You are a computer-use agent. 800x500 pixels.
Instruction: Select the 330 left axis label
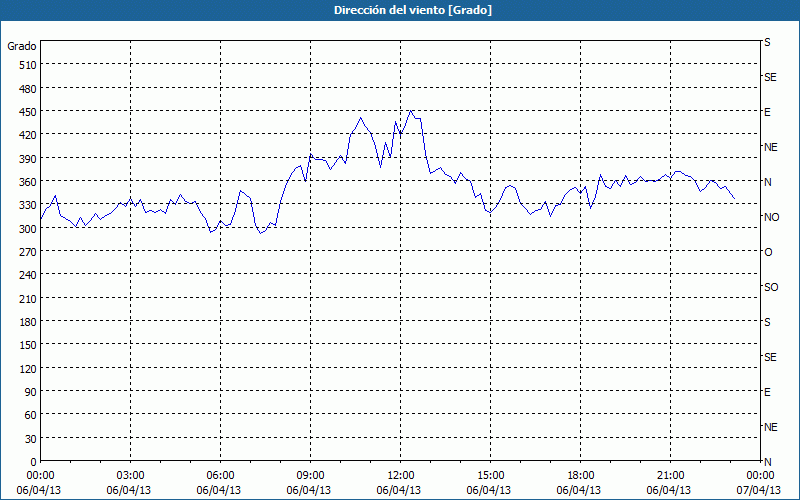click(x=28, y=205)
